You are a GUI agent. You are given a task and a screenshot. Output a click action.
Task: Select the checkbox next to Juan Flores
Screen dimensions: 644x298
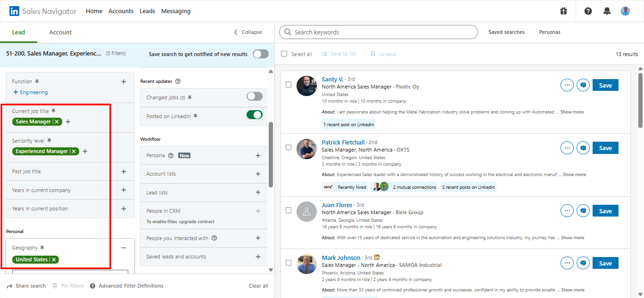(289, 210)
